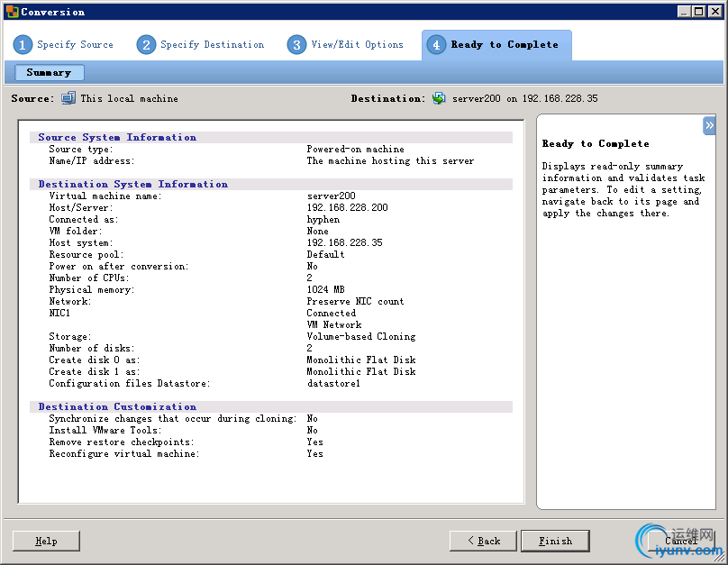Click the Resource pool value Default
This screenshot has height=565, width=728.
pos(325,254)
